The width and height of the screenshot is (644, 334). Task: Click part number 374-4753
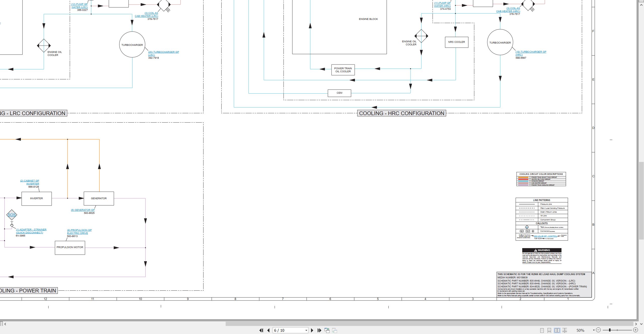point(446,9)
